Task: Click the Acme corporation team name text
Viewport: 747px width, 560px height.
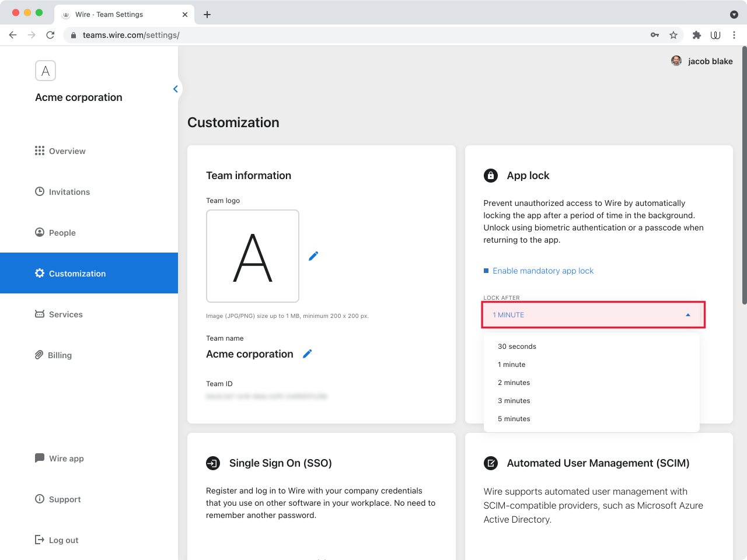Action: click(x=250, y=354)
